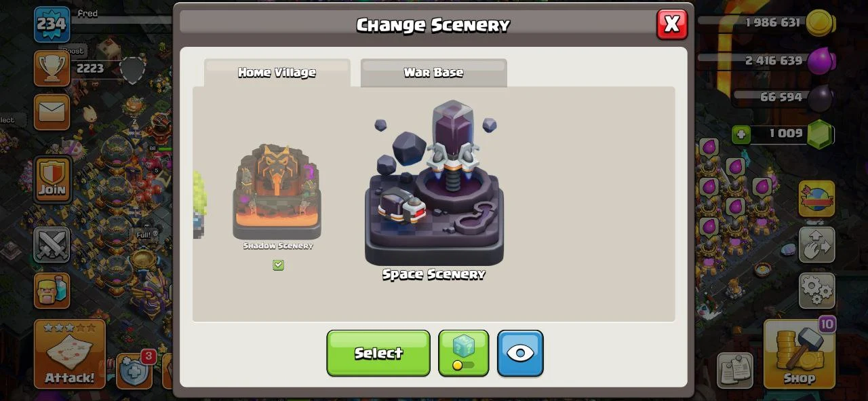This screenshot has height=401, width=868.
Task: Open the crossed swords battle log
Action: (52, 244)
